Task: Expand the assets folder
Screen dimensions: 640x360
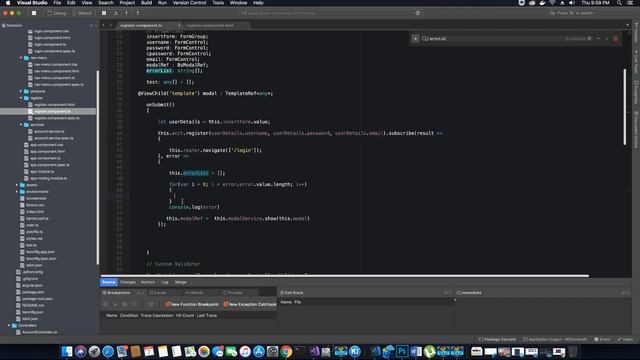Action: point(17,185)
